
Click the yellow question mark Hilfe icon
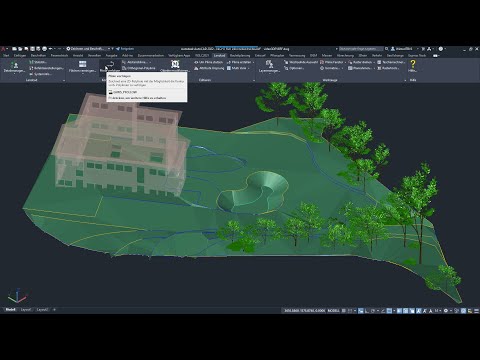[413, 64]
